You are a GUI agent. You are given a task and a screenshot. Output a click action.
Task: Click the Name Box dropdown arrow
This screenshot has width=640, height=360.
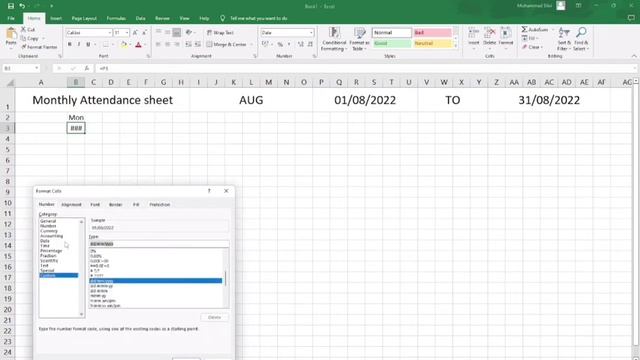pos(37,68)
